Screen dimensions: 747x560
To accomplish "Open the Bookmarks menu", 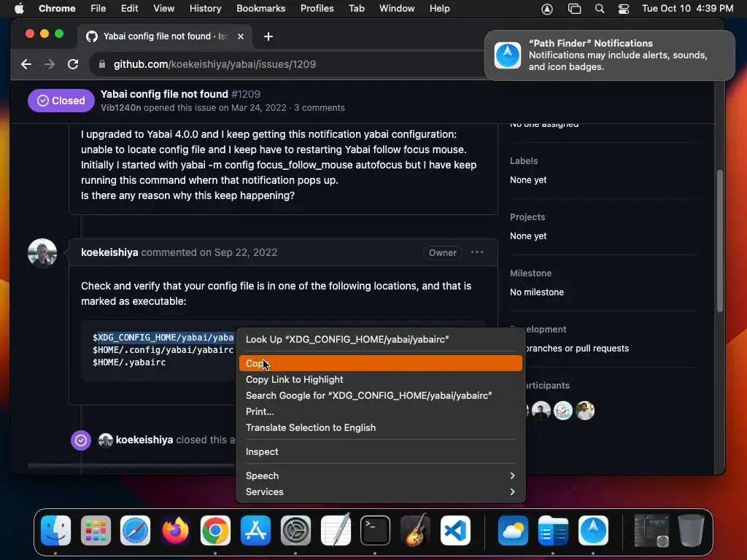I will click(261, 9).
